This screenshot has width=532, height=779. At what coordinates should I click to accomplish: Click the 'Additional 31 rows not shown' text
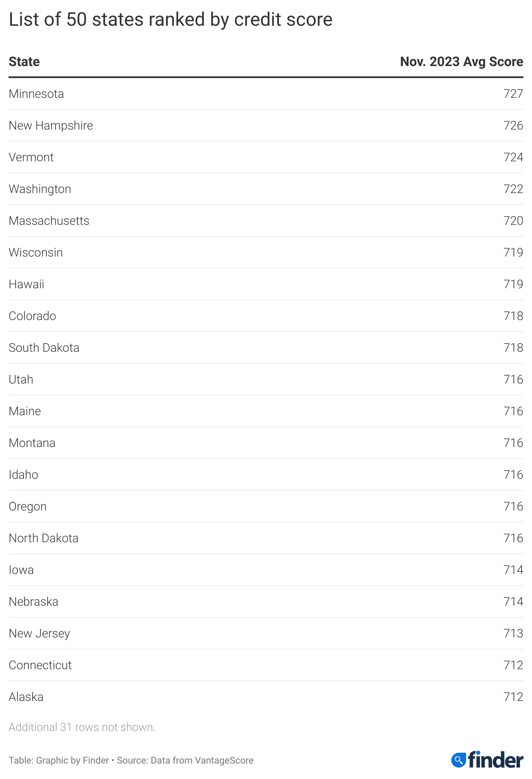coord(82,727)
